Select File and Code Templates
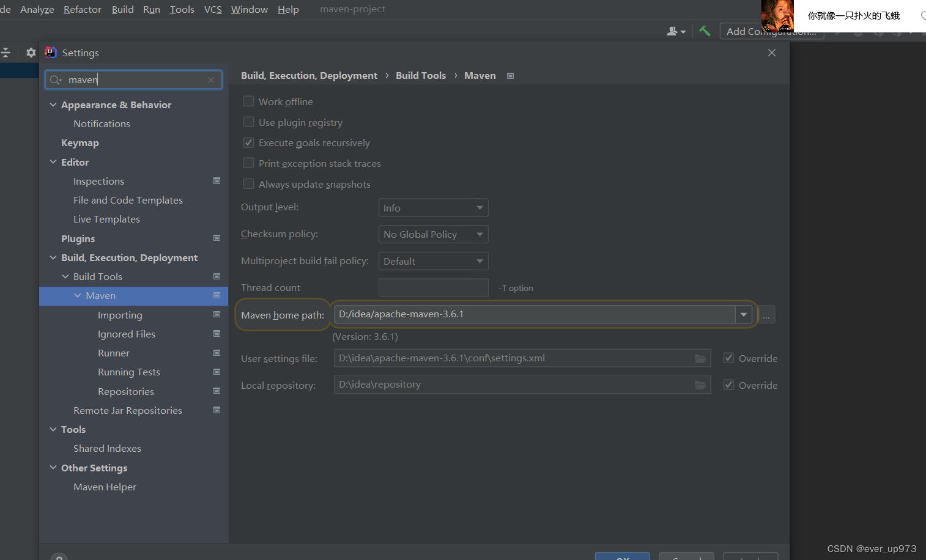 click(x=128, y=200)
